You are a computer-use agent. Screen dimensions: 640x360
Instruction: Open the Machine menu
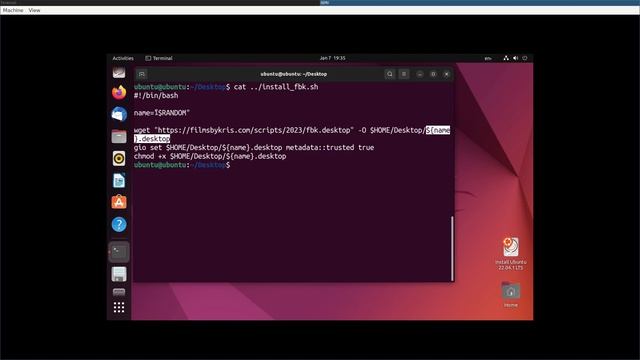[13, 10]
